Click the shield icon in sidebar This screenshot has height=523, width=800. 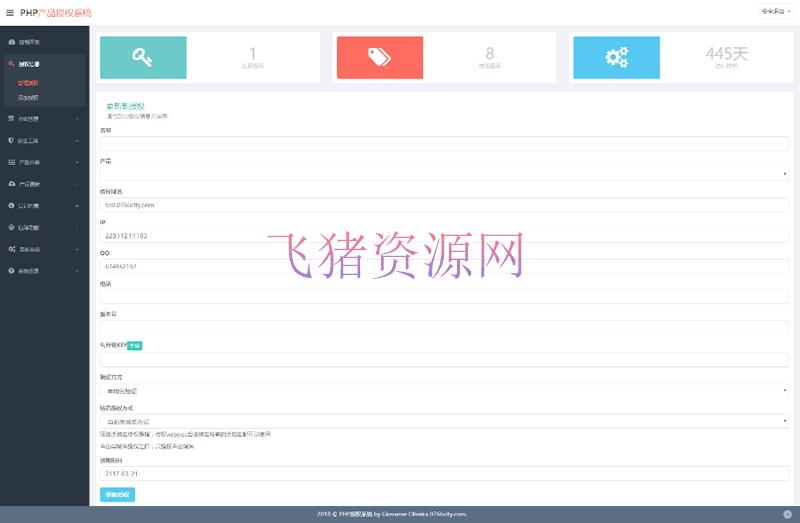click(11, 140)
